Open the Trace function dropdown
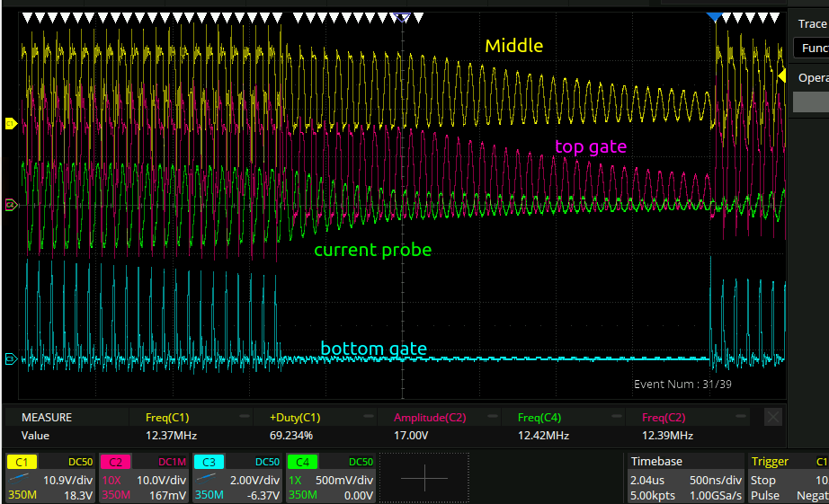Viewport: 829px width, 504px height. tap(813, 48)
